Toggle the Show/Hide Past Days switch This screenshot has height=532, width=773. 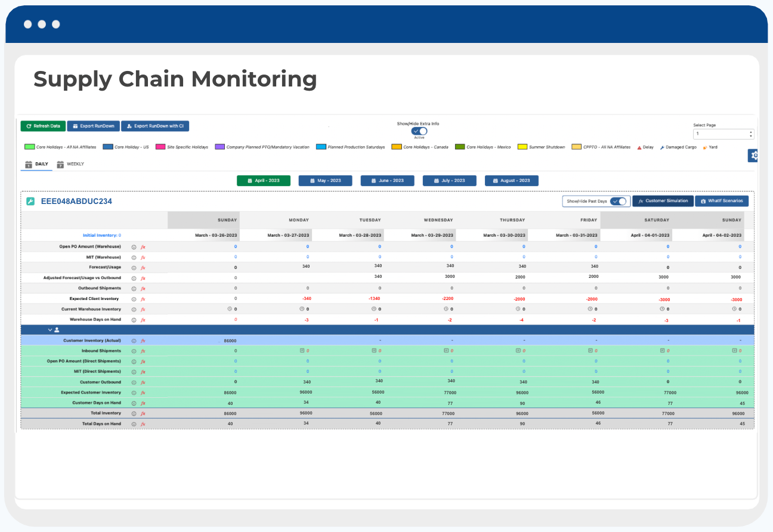click(619, 201)
